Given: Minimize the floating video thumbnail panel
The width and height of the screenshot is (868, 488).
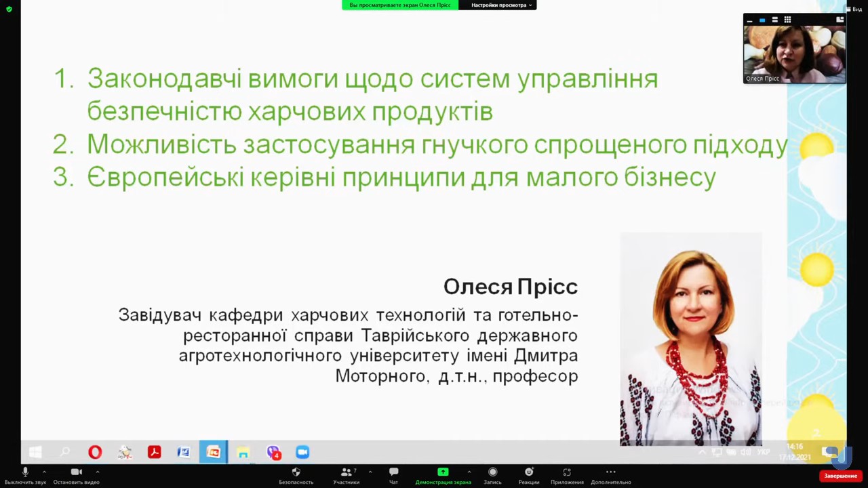Looking at the screenshot, I should click(x=749, y=20).
